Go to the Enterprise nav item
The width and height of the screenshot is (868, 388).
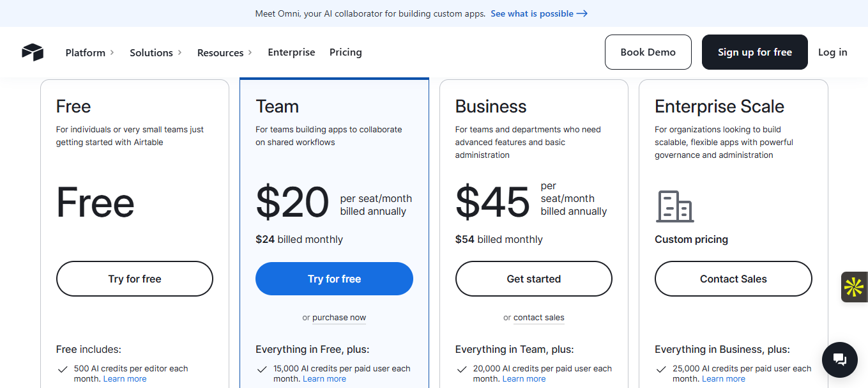pyautogui.click(x=291, y=52)
